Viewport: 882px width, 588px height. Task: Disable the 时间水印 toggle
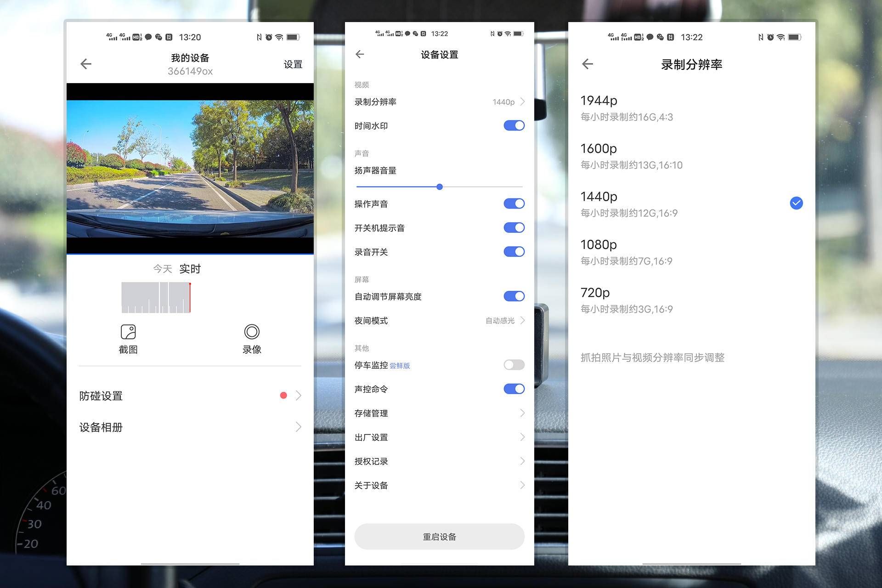coord(514,125)
